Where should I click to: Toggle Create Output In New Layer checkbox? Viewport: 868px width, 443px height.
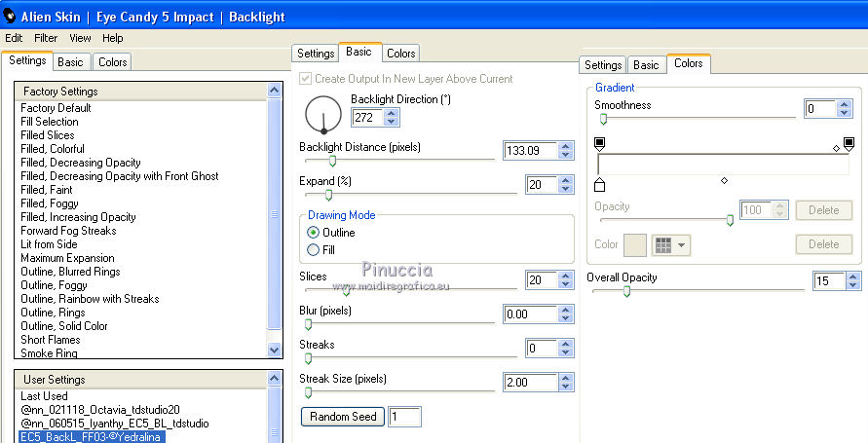(305, 79)
